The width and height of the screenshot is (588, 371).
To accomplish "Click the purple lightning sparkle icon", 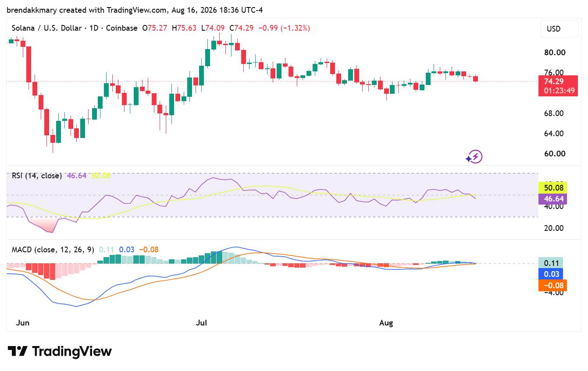I will (x=474, y=156).
